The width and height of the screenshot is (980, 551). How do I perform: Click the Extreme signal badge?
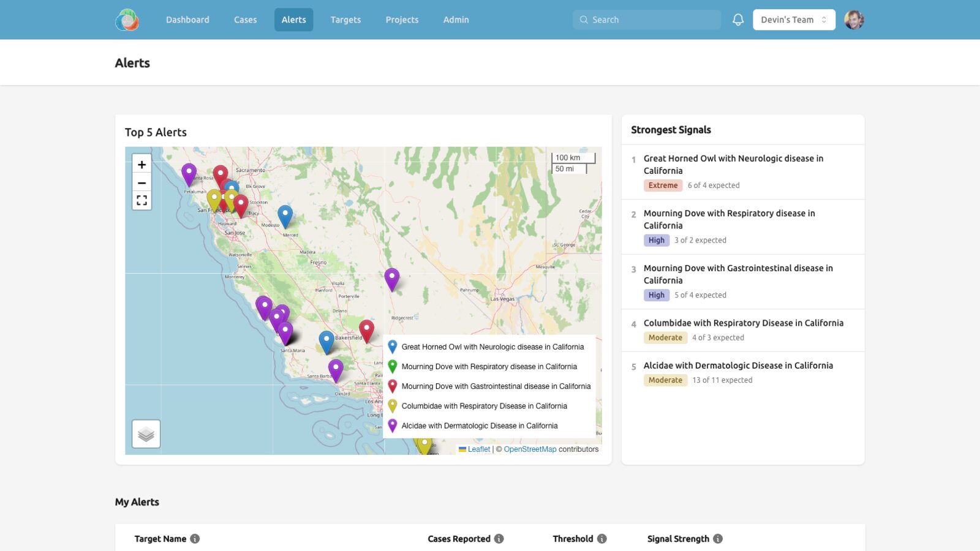[x=663, y=186]
